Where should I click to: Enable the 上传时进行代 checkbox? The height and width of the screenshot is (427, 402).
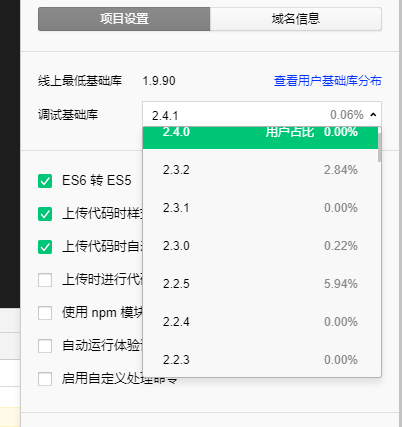pyautogui.click(x=45, y=280)
